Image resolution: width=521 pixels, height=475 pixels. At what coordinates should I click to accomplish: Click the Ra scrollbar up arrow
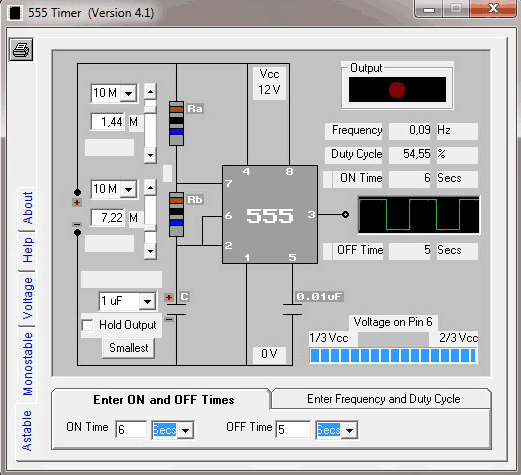pyautogui.click(x=150, y=91)
